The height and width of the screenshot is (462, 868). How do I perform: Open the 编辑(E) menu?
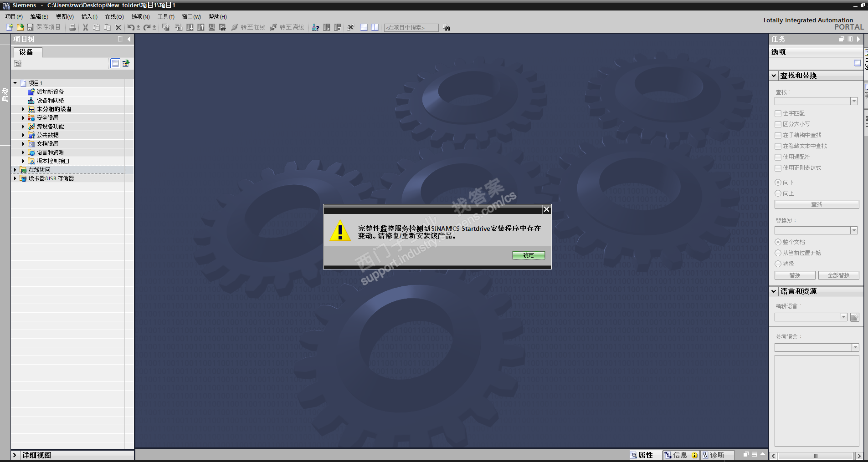tap(39, 17)
